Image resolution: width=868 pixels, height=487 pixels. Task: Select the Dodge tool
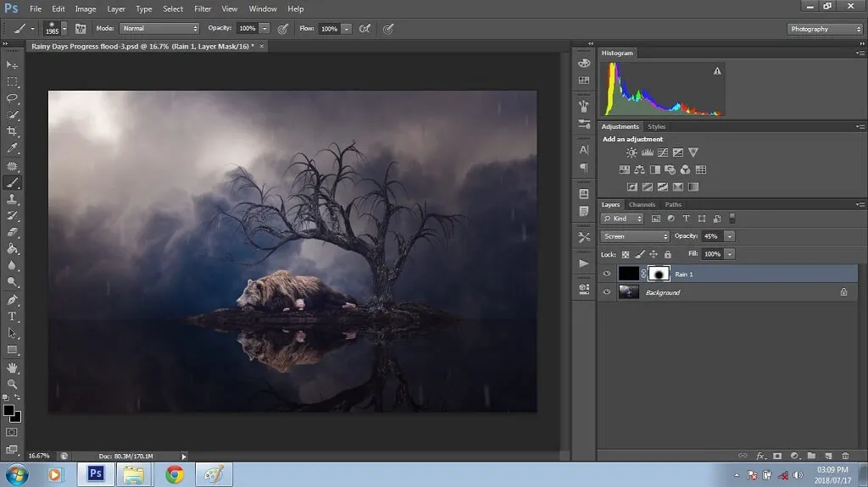coord(12,282)
